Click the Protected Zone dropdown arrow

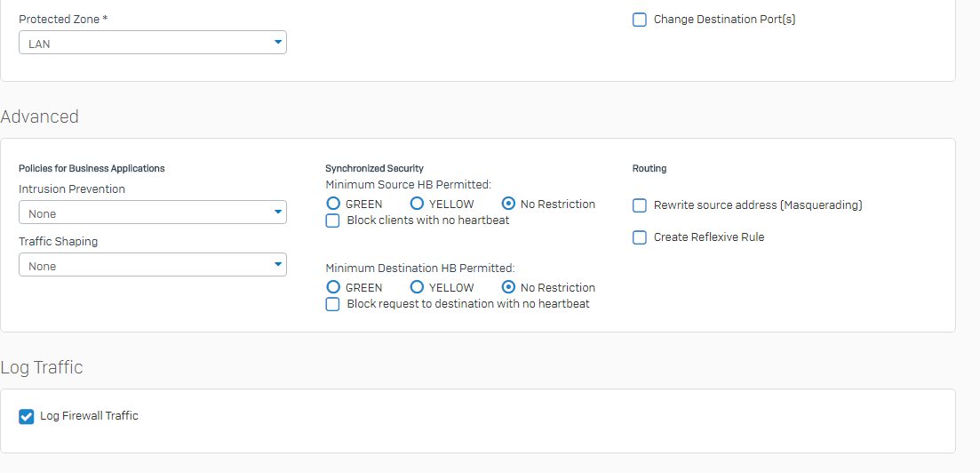pyautogui.click(x=278, y=43)
